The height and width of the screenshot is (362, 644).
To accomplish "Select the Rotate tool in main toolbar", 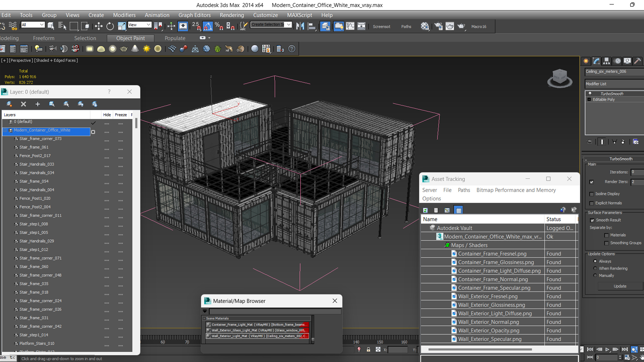I will [110, 26].
